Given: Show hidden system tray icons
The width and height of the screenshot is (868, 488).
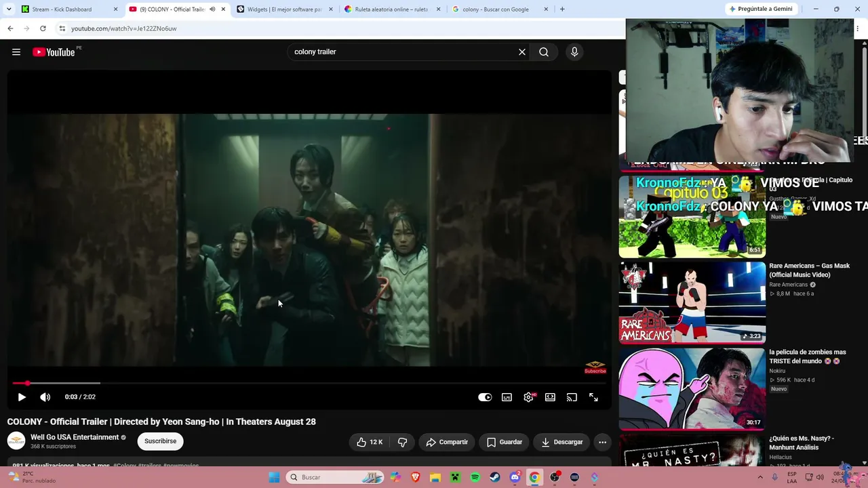Looking at the screenshot, I should (760, 477).
